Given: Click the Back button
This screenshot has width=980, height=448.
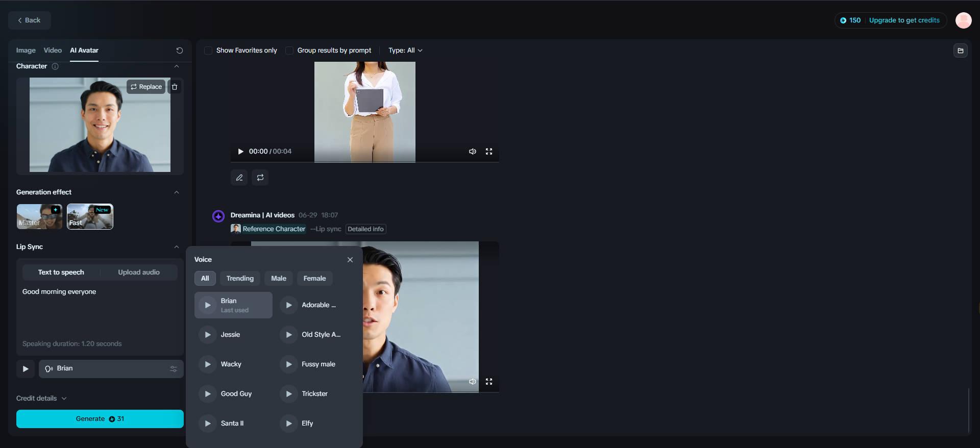Looking at the screenshot, I should 29,20.
